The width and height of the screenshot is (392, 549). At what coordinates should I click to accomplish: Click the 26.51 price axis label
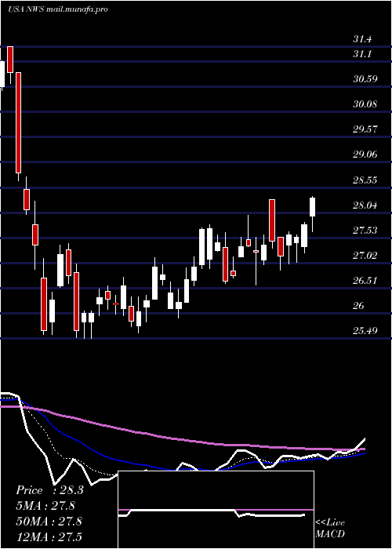pos(365,281)
